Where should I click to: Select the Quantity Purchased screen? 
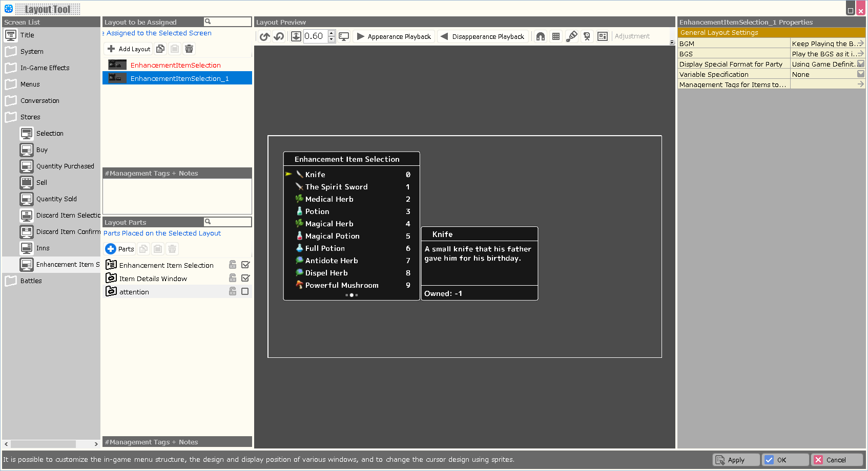pyautogui.click(x=65, y=166)
